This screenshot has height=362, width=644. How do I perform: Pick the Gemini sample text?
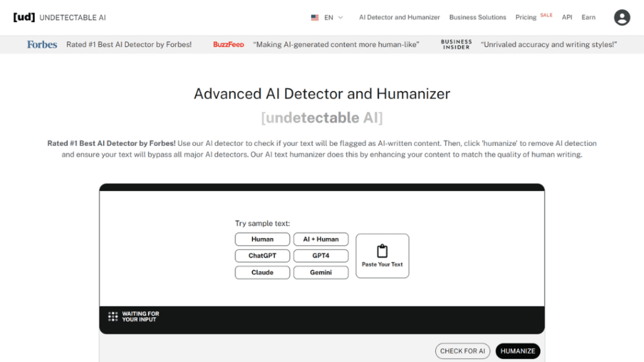pyautogui.click(x=321, y=273)
